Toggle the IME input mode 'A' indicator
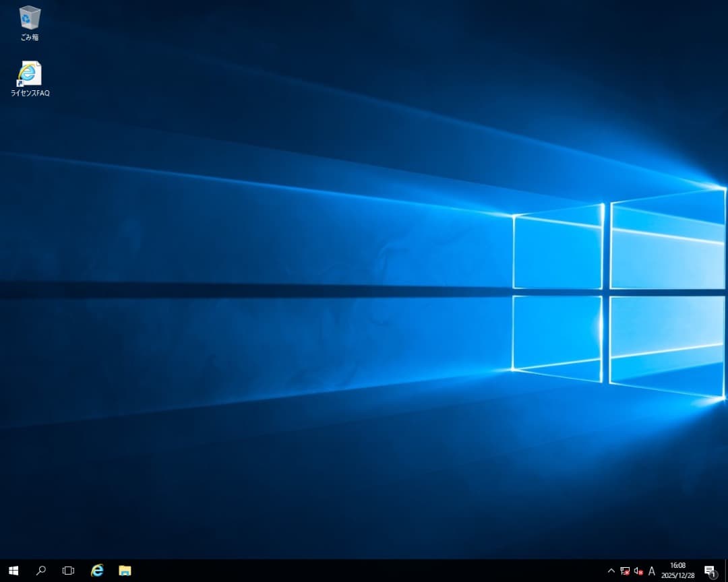The image size is (728, 582). 652,571
